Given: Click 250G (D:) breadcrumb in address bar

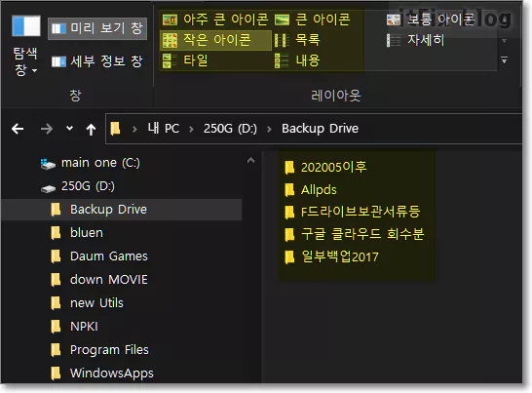Looking at the screenshot, I should [230, 129].
